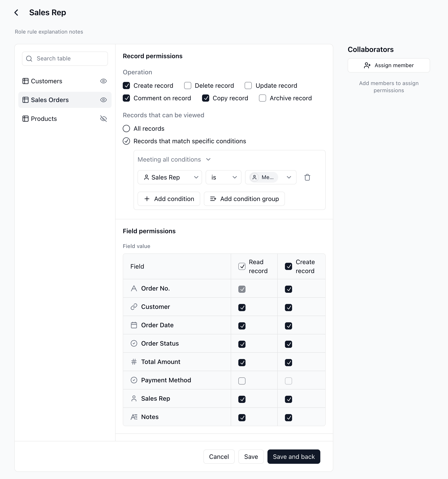Click the Assign member button
Screen dimensions: 448x479
click(x=389, y=65)
